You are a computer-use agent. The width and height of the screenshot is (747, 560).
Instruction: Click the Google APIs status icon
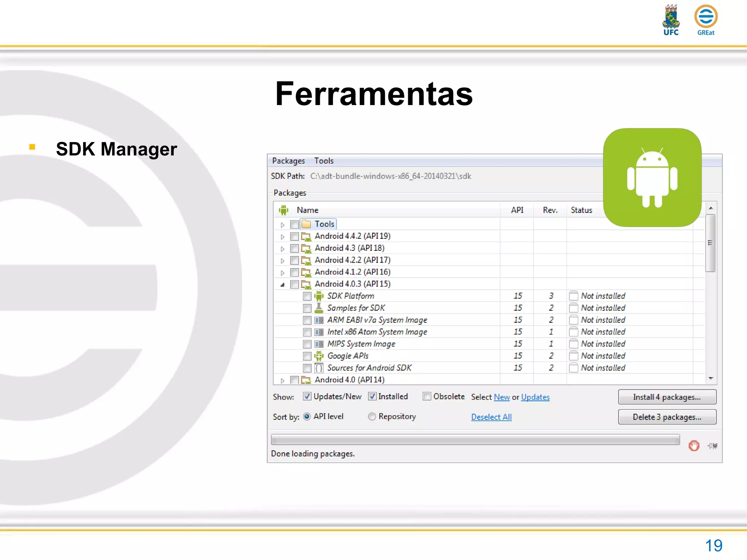(x=574, y=356)
